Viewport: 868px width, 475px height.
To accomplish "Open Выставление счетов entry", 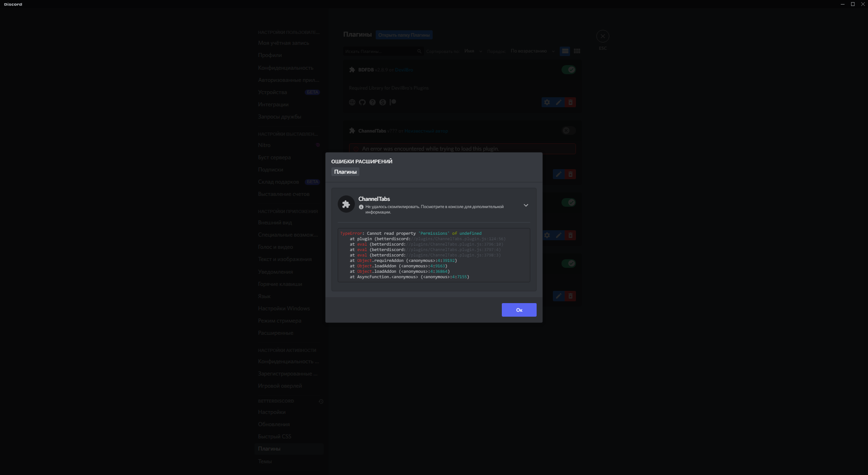I will point(289,194).
